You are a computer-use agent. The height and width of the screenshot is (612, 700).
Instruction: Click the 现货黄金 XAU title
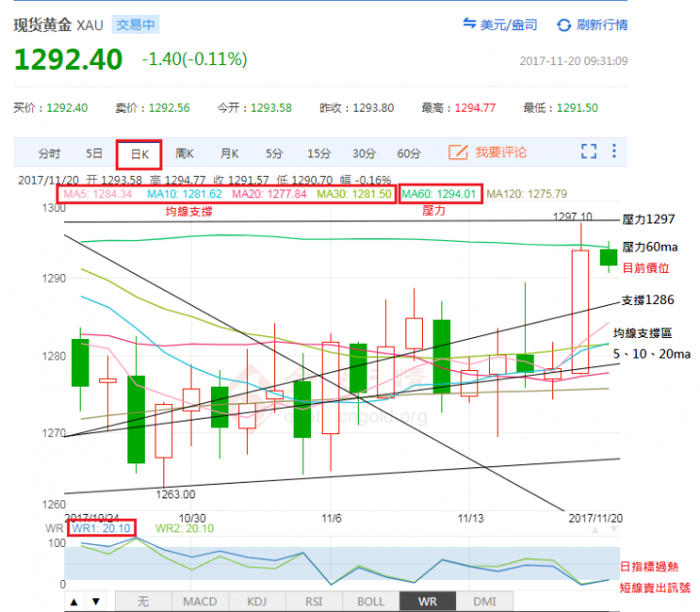point(58,25)
